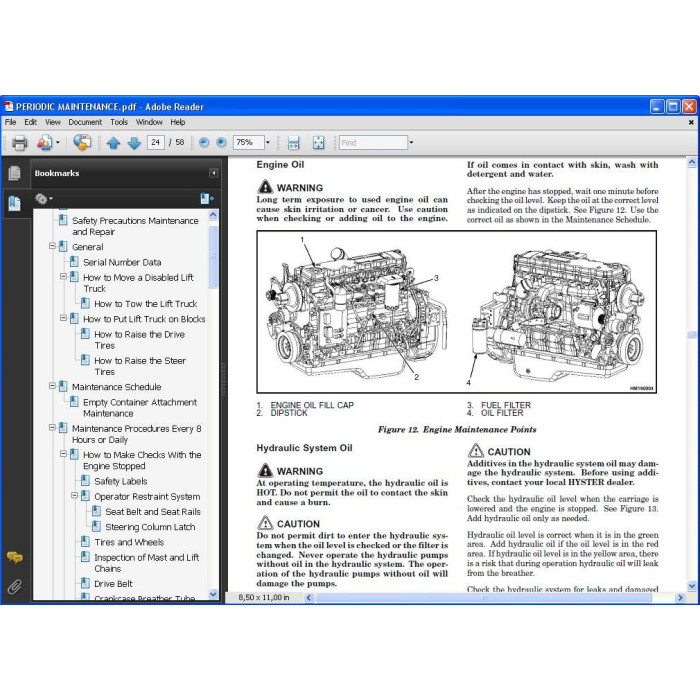Click the fit width scrolling icon

pyautogui.click(x=293, y=143)
